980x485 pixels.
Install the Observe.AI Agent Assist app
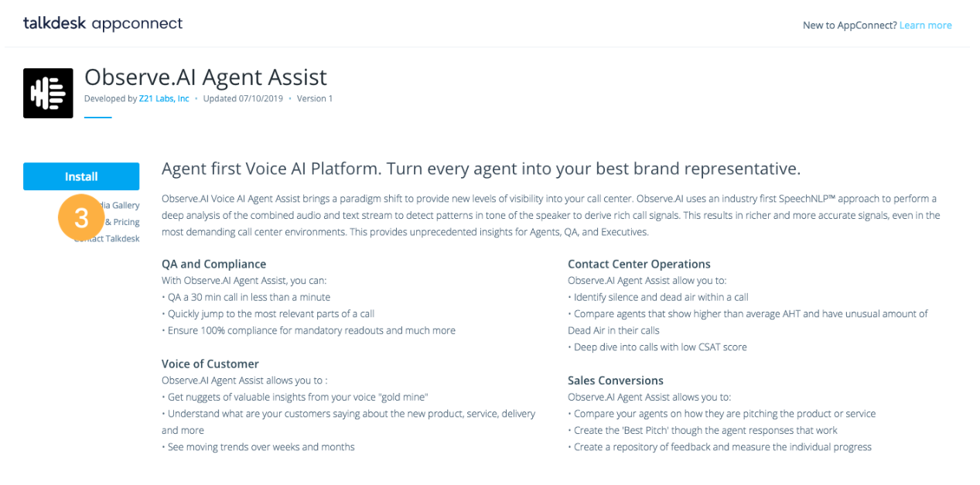tap(81, 176)
